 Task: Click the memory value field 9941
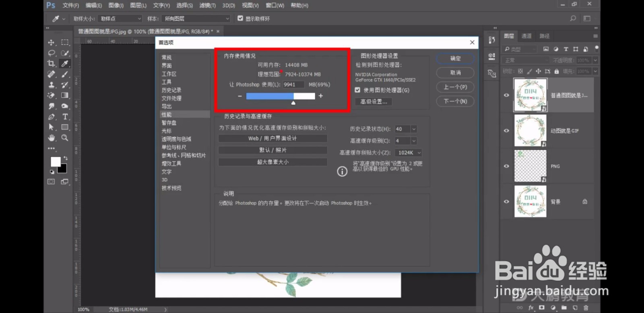coord(293,84)
